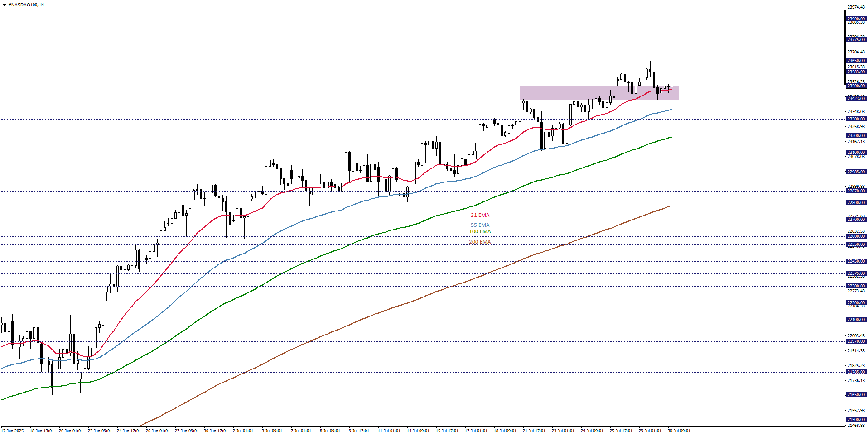This screenshot has height=436, width=868.
Task: Click the 22870.00 horizontal line price tag
Action: (856, 191)
